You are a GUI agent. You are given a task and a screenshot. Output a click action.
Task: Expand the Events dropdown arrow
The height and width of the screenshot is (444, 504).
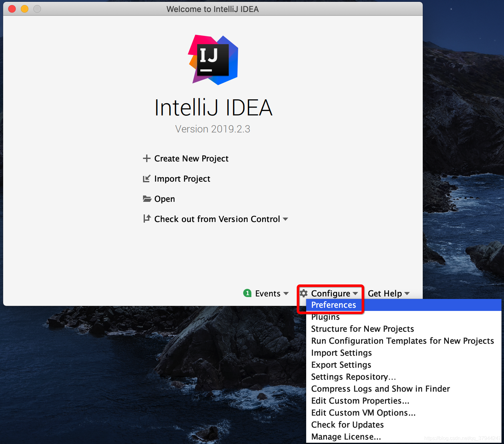point(286,294)
